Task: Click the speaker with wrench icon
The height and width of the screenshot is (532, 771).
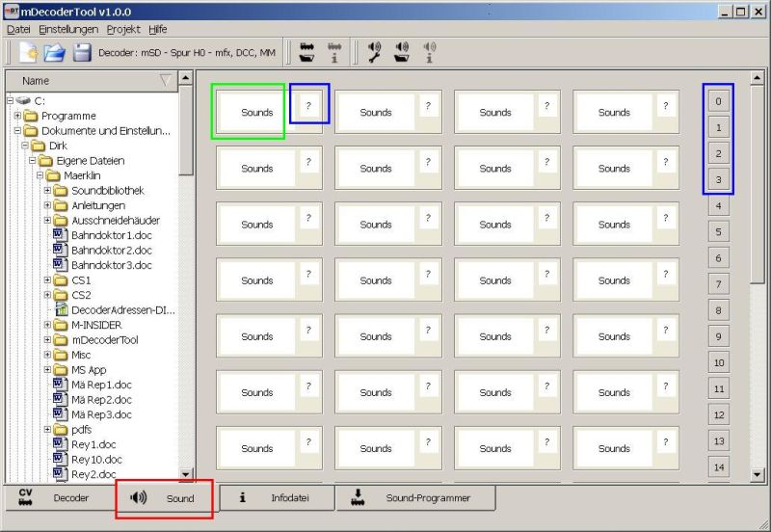Action: click(374, 52)
